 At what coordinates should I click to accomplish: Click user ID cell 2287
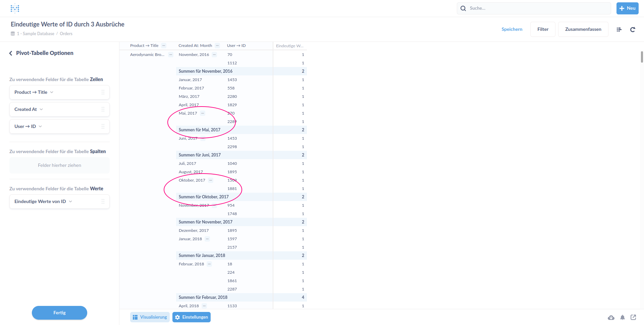[232, 289]
